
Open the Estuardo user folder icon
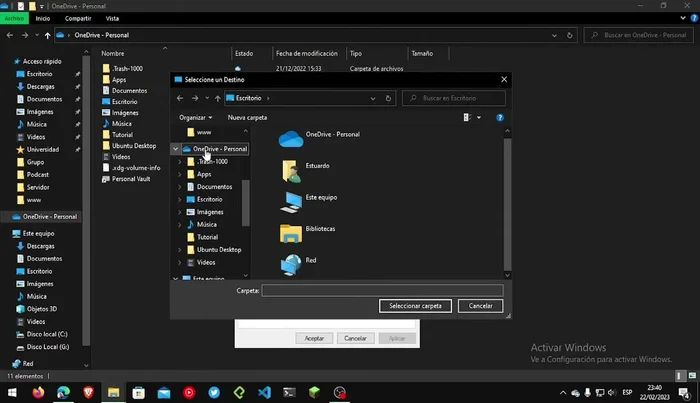(291, 171)
